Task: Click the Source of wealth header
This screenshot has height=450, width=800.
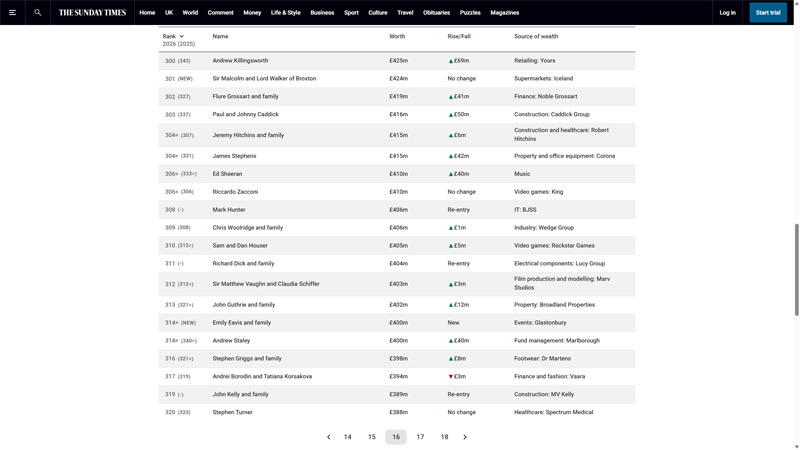Action: coord(536,36)
